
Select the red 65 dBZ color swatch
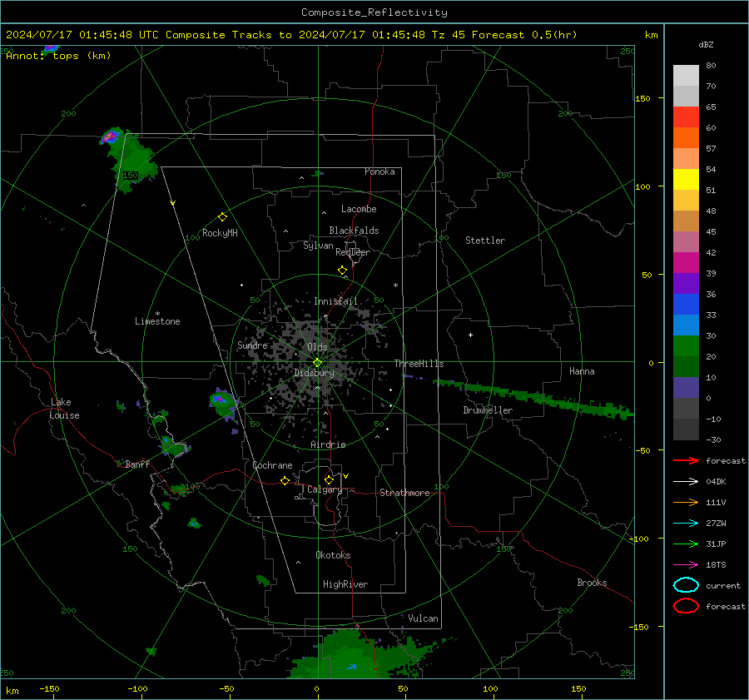pos(686,117)
